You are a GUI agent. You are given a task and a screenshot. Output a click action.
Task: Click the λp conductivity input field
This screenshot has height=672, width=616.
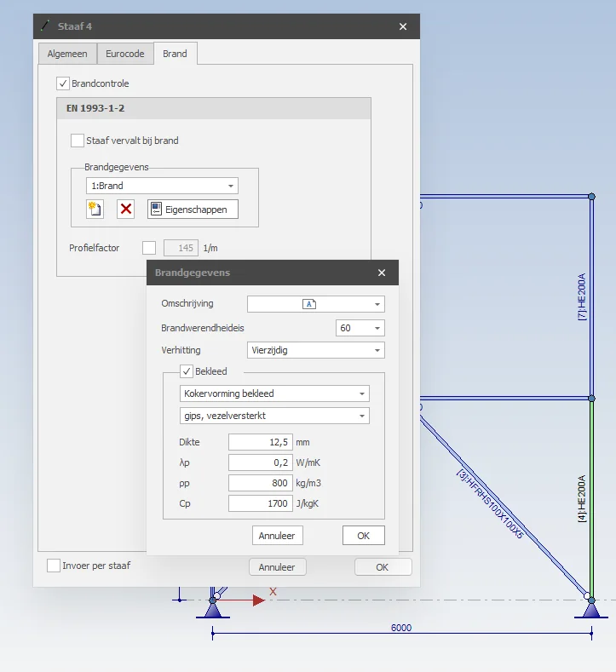click(x=261, y=462)
